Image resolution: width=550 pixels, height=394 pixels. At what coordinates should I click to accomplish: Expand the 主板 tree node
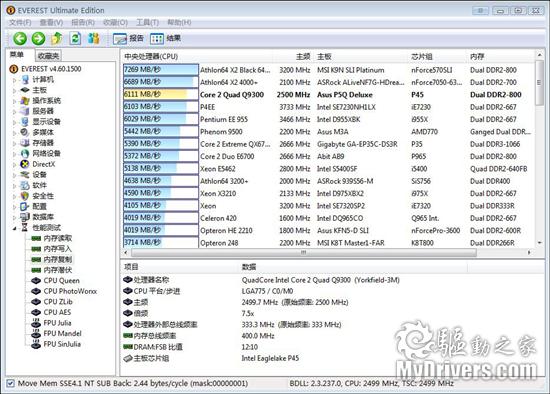pos(14,91)
